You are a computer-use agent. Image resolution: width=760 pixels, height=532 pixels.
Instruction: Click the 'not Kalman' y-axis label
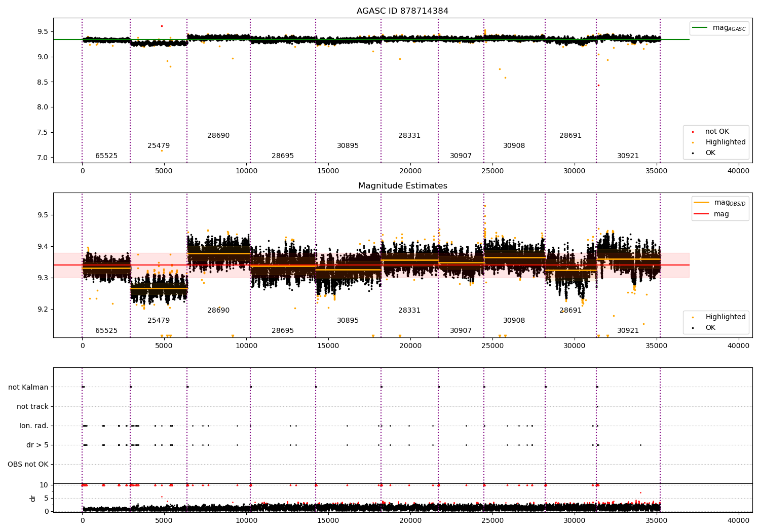point(28,388)
